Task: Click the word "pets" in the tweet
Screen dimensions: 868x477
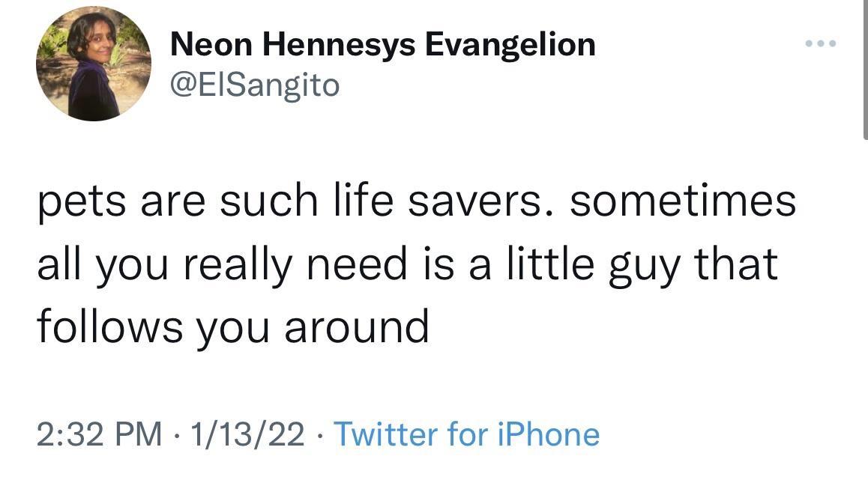Action: (x=82, y=201)
